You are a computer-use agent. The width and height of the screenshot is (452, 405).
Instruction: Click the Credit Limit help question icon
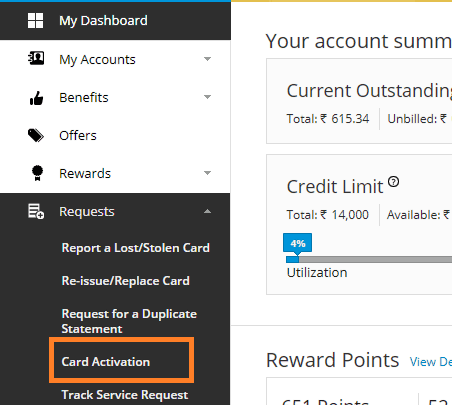[394, 182]
